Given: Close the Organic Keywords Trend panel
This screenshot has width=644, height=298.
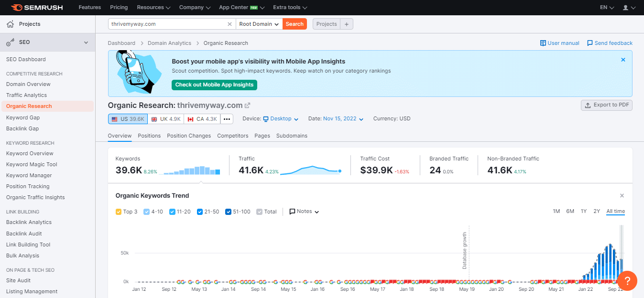Looking at the screenshot, I should point(622,196).
